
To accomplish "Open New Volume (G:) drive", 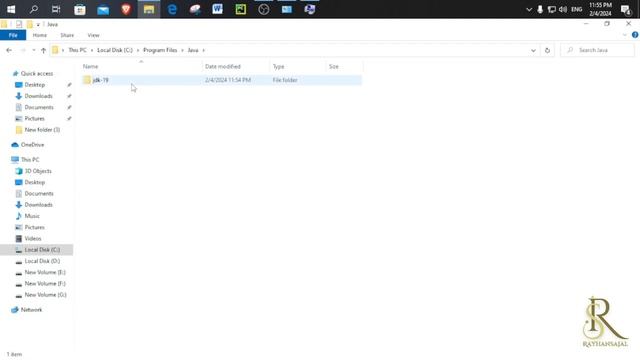I will click(45, 295).
